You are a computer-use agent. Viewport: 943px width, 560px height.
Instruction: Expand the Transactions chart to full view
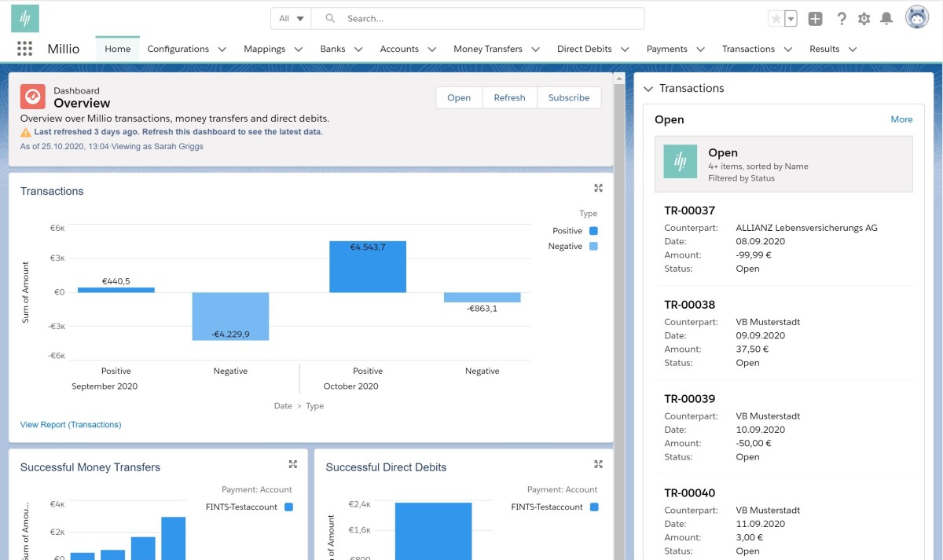coord(599,188)
